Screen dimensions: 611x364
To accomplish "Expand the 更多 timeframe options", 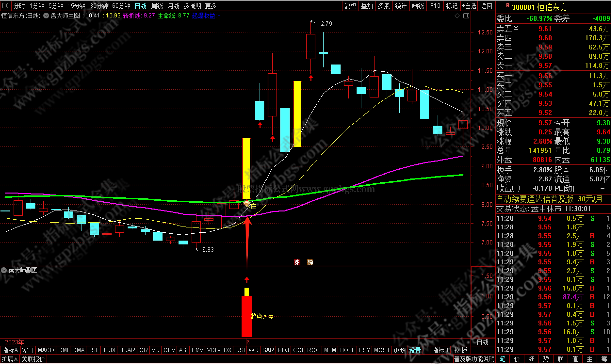I will click(x=213, y=6).
